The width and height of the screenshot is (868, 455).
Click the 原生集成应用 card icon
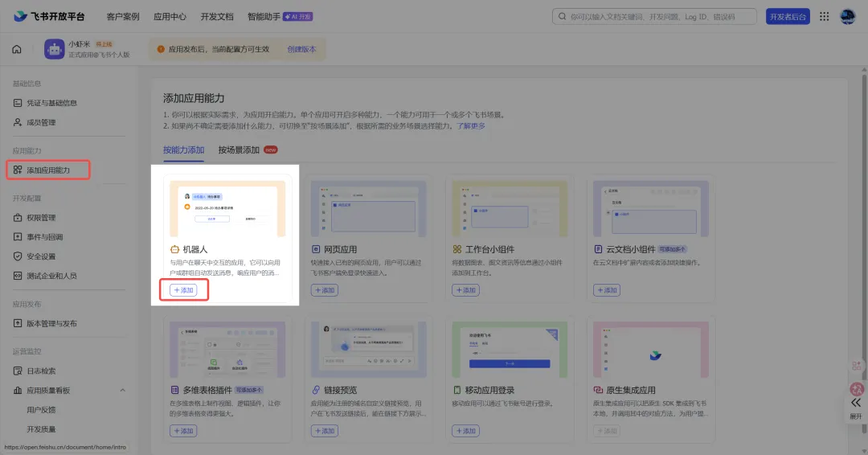pyautogui.click(x=598, y=390)
